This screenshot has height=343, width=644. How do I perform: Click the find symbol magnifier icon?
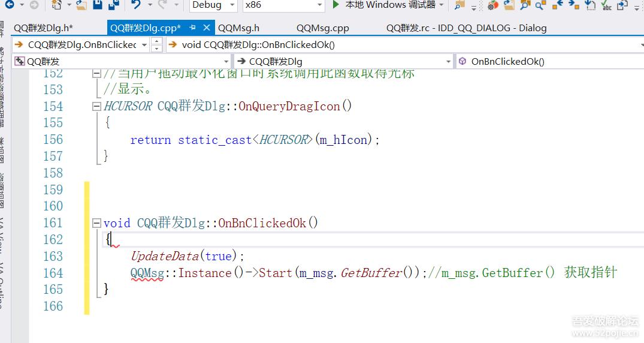tap(525, 5)
